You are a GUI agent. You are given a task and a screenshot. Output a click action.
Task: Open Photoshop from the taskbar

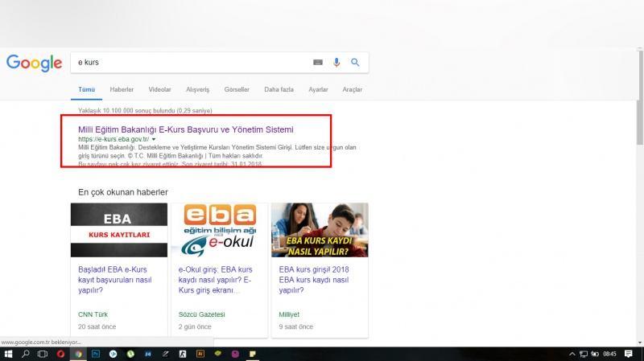(95, 354)
